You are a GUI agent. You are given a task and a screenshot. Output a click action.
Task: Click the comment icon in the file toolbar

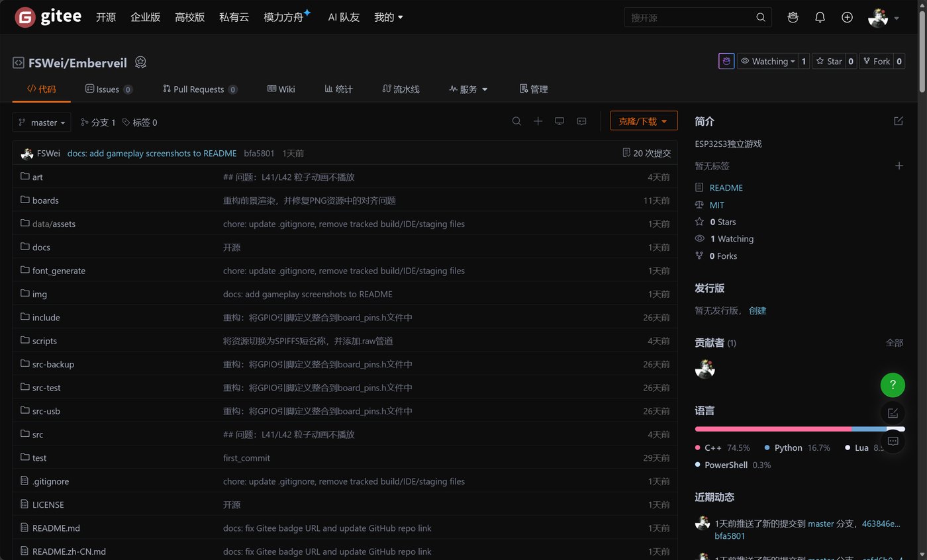click(581, 121)
